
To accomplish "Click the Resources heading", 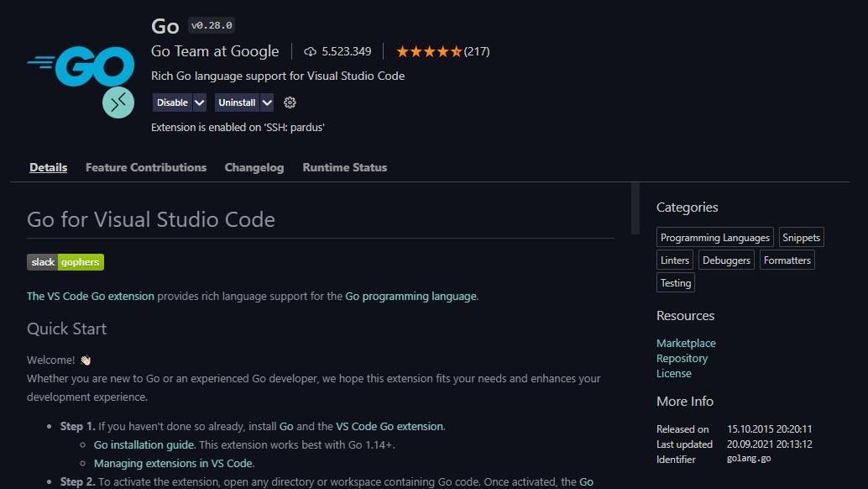I will (685, 316).
